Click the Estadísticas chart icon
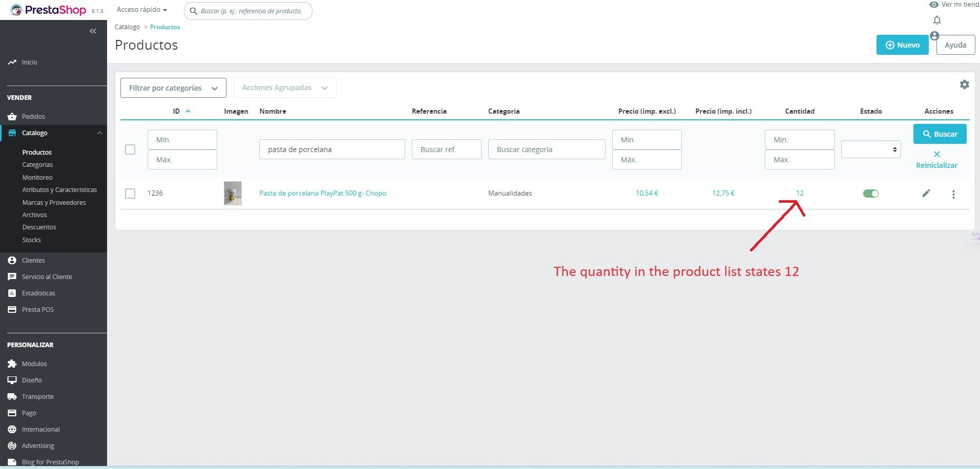Viewport: 980px width, 469px height. point(12,293)
